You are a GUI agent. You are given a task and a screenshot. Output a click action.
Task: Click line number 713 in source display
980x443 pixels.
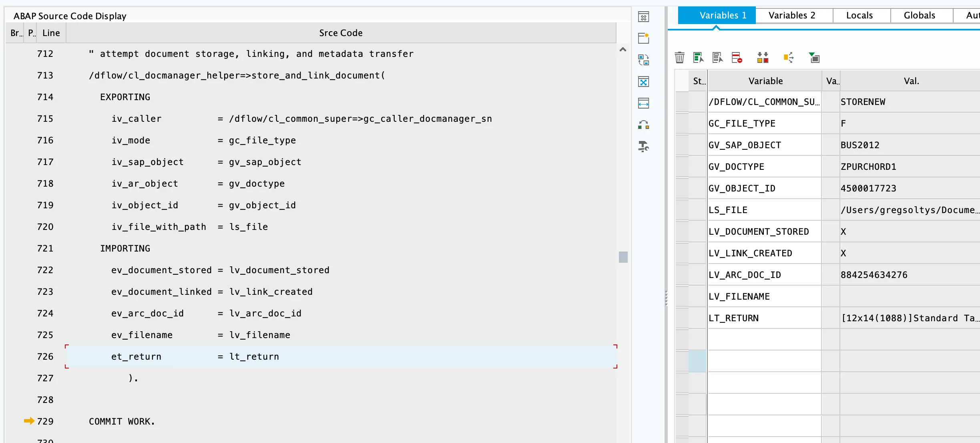45,75
